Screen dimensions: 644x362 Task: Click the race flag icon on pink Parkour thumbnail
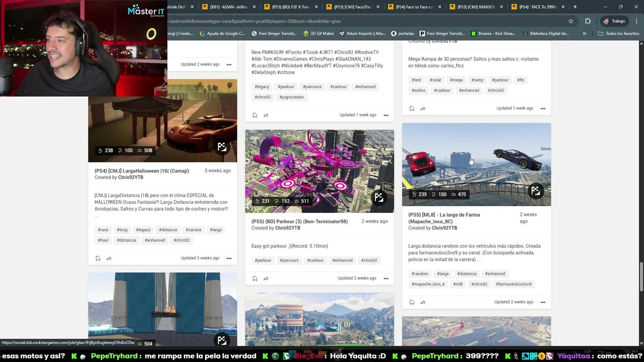(x=379, y=198)
